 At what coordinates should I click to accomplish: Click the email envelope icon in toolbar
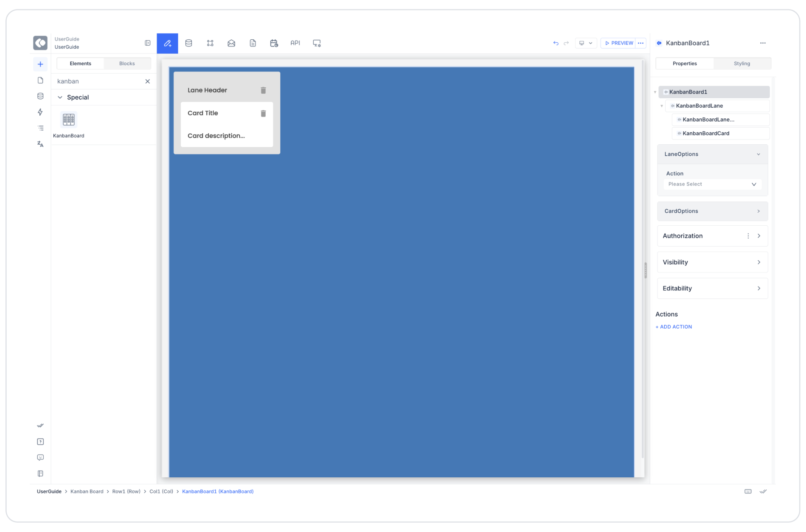tap(231, 43)
